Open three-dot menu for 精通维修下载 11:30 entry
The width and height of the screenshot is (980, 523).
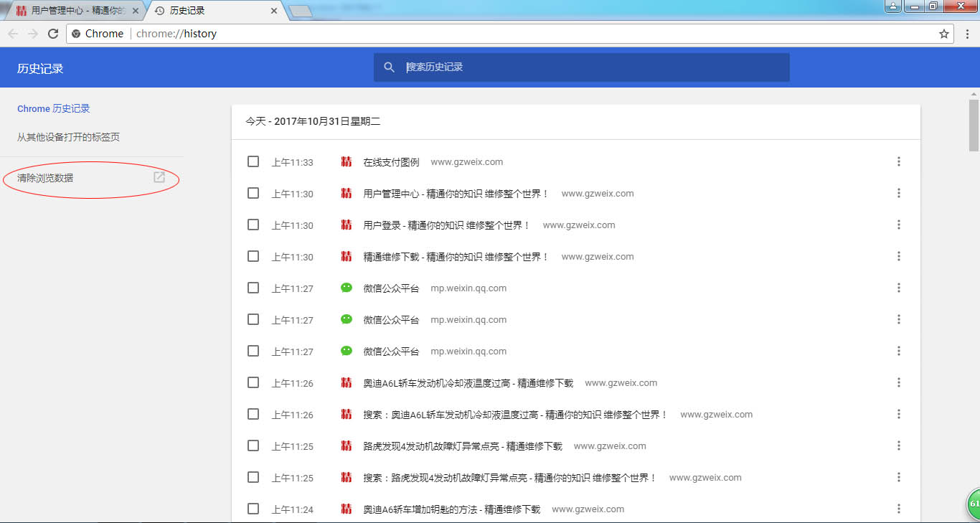(898, 256)
